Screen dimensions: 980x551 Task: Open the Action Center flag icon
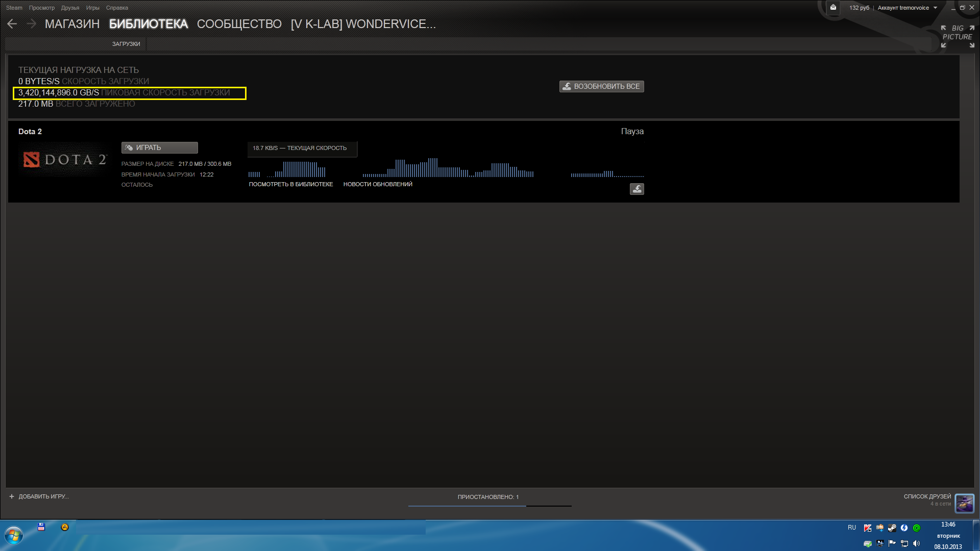click(x=892, y=543)
